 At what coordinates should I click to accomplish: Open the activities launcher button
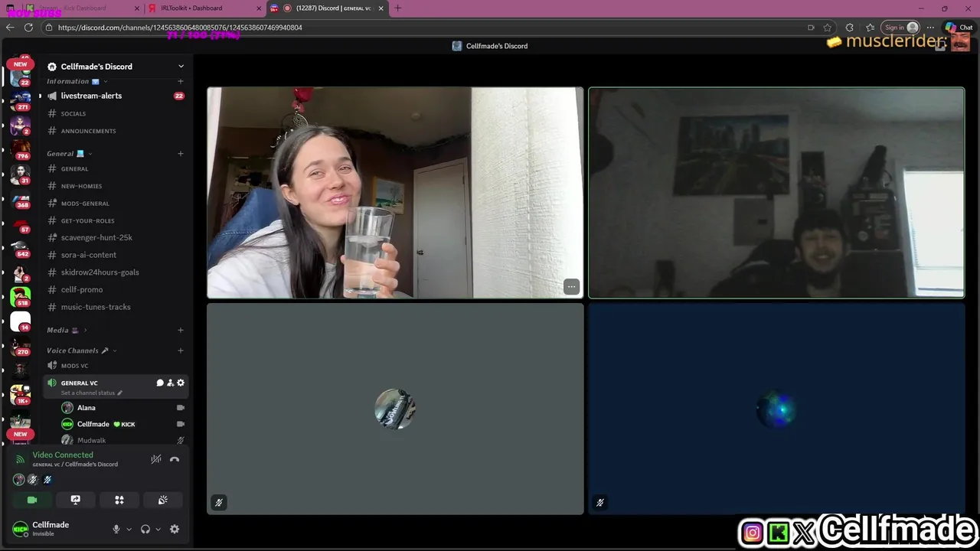pyautogui.click(x=119, y=500)
